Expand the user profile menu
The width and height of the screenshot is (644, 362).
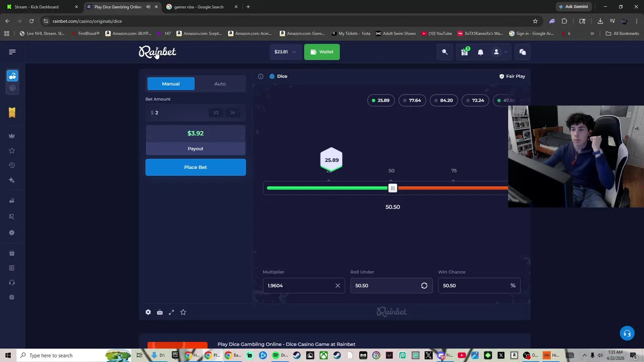pyautogui.click(x=499, y=52)
